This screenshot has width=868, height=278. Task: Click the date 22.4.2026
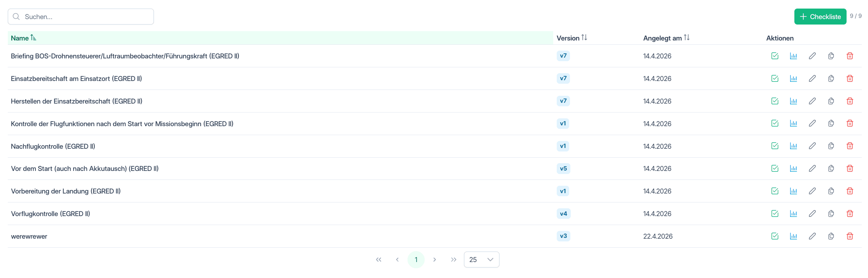[658, 236]
